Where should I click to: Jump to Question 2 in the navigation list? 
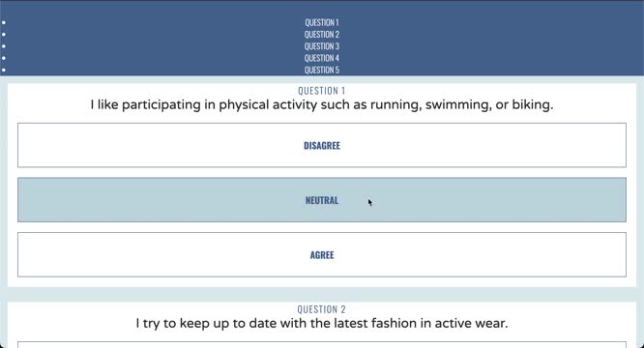point(322,35)
